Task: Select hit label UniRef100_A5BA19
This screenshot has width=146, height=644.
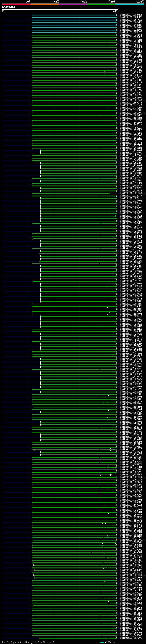Action: pos(131,45)
